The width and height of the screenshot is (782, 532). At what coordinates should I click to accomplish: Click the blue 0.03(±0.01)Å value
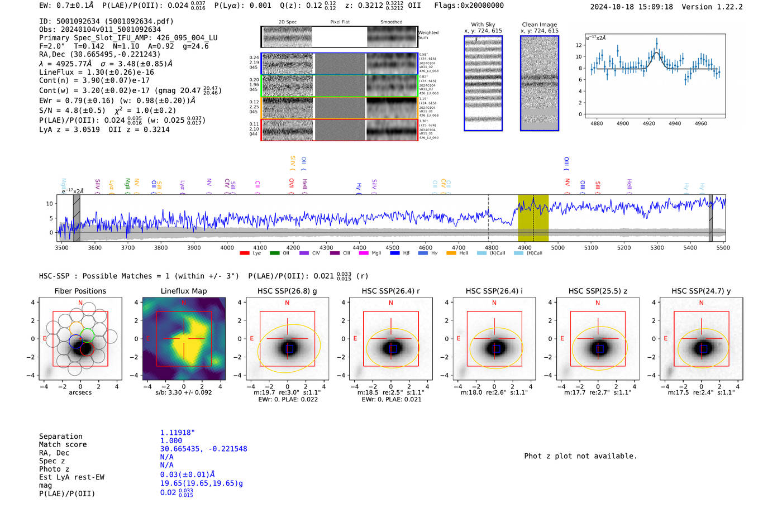tap(188, 475)
